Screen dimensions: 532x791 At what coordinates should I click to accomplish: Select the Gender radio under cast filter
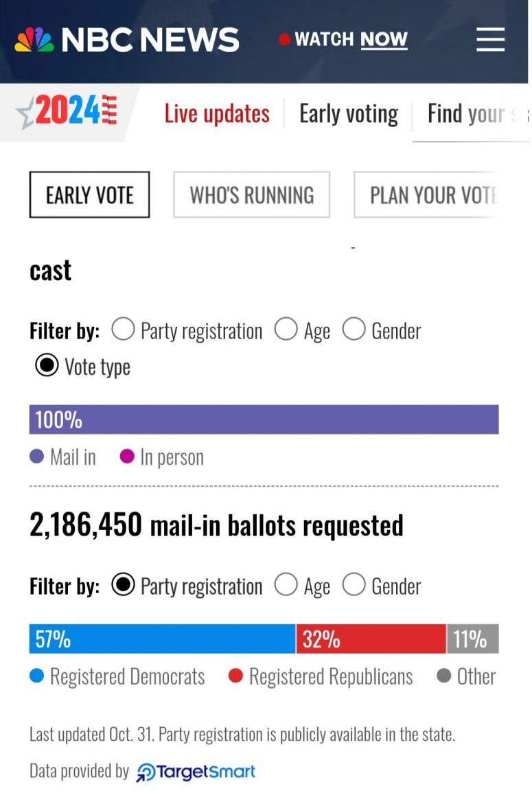(354, 330)
